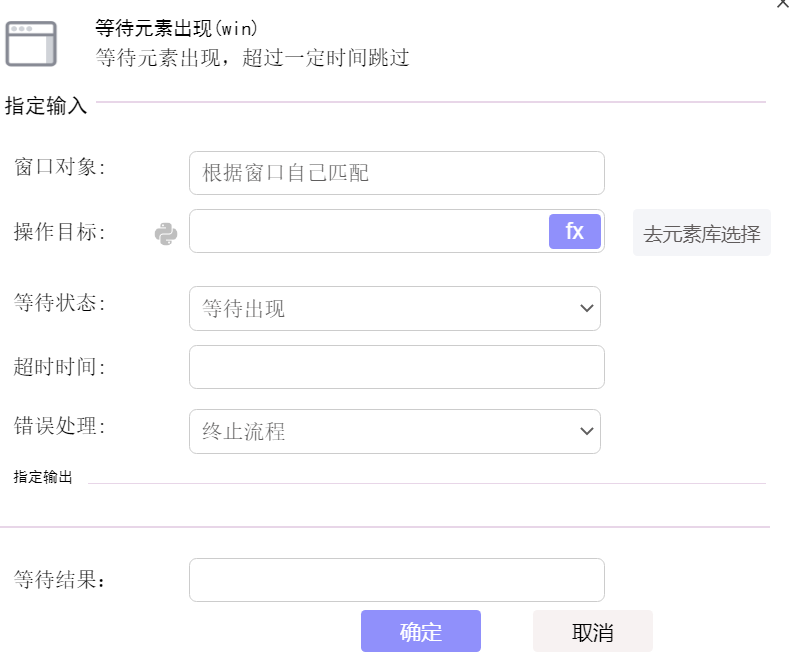The width and height of the screenshot is (799, 670).
Task: Close the dialog with the X button
Action: coord(783,4)
